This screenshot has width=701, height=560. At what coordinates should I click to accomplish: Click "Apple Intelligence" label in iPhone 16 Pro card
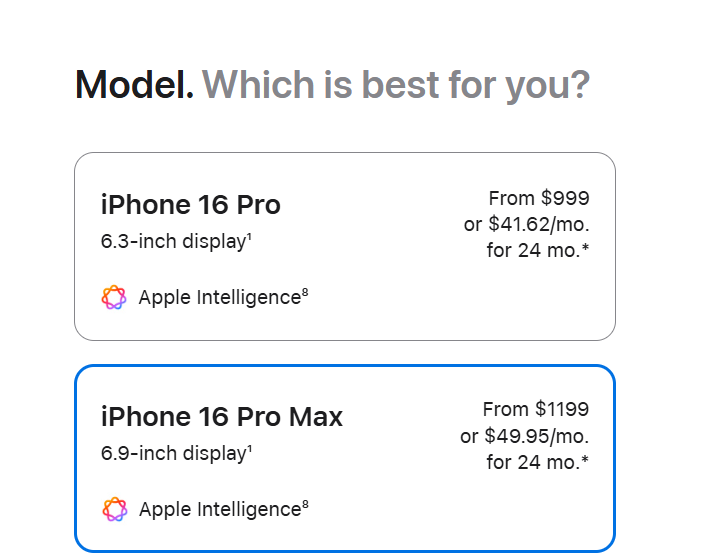[219, 297]
